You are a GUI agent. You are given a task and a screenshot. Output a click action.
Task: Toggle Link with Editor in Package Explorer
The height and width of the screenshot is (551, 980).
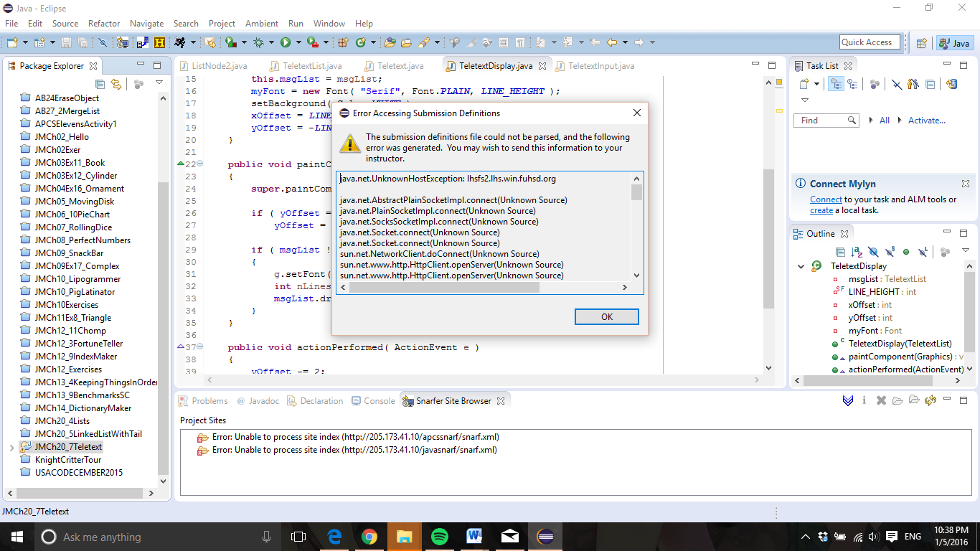pos(116,84)
